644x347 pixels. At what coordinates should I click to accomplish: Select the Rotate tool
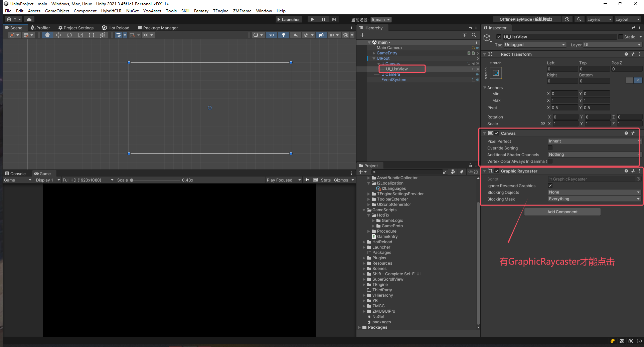[x=69, y=35]
